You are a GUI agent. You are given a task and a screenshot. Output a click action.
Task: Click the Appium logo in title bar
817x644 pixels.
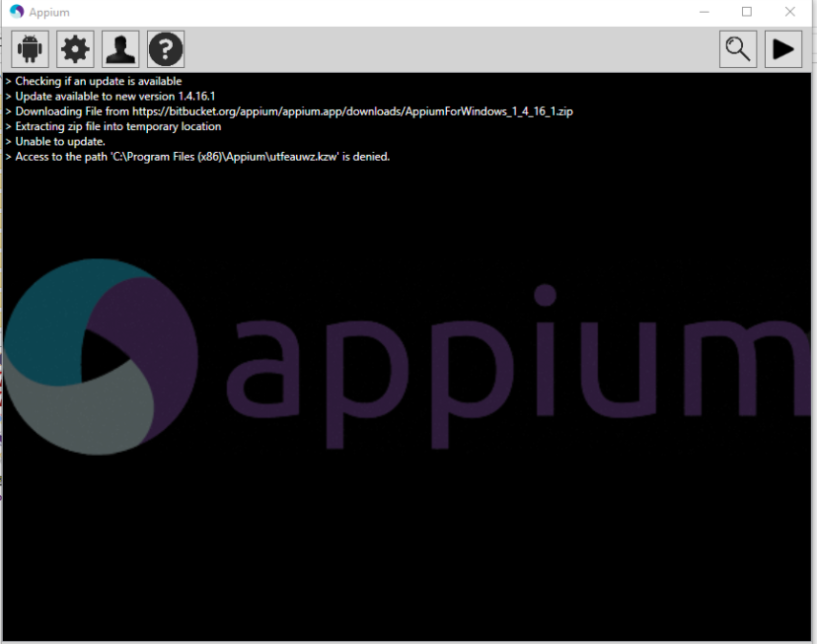[17, 12]
